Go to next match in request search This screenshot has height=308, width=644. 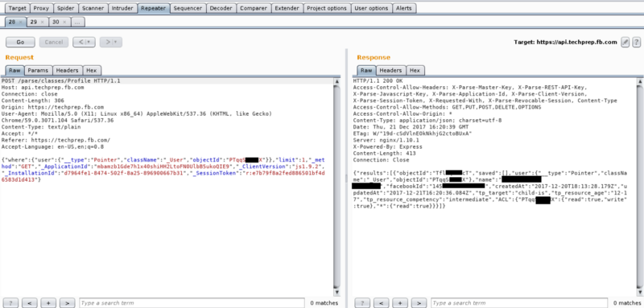[x=67, y=303]
